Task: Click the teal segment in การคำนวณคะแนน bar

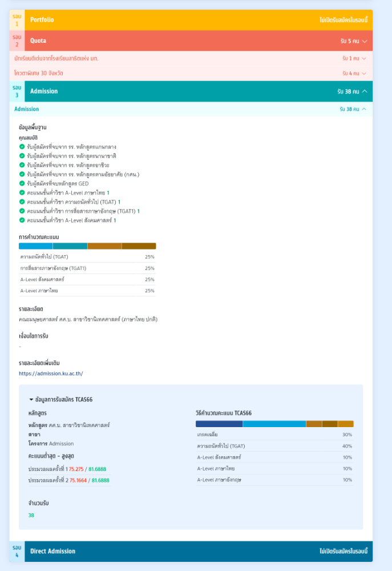Action: [x=70, y=246]
